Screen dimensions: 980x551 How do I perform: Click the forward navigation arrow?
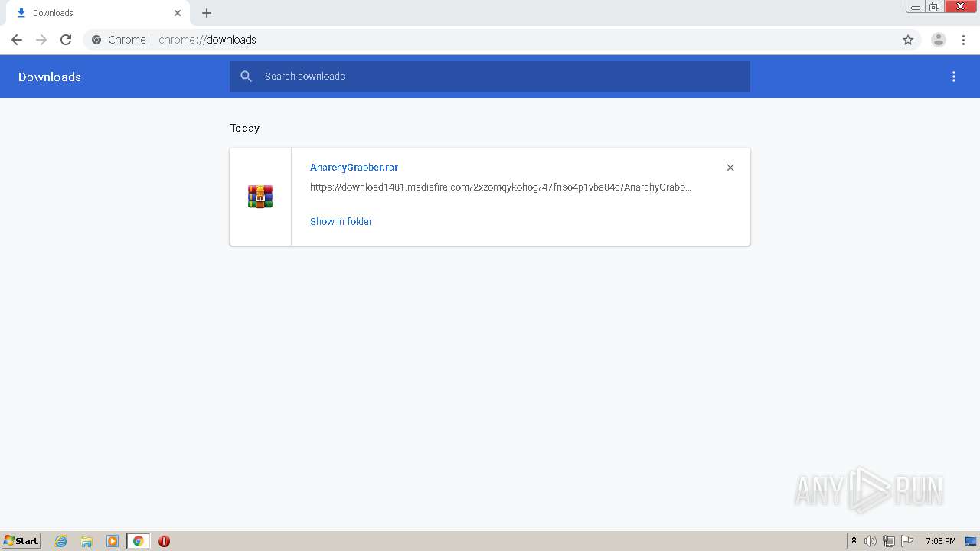(x=41, y=40)
